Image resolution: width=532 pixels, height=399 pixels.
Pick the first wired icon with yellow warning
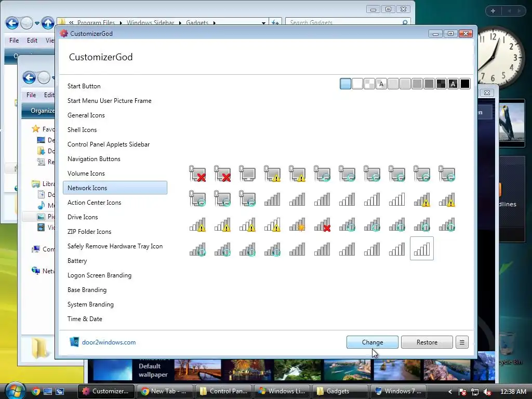pos(272,174)
